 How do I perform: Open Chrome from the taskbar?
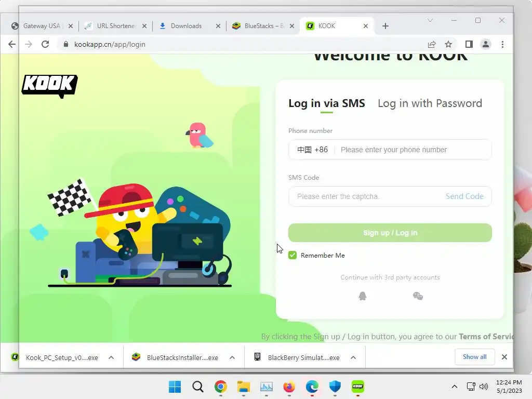pyautogui.click(x=220, y=387)
